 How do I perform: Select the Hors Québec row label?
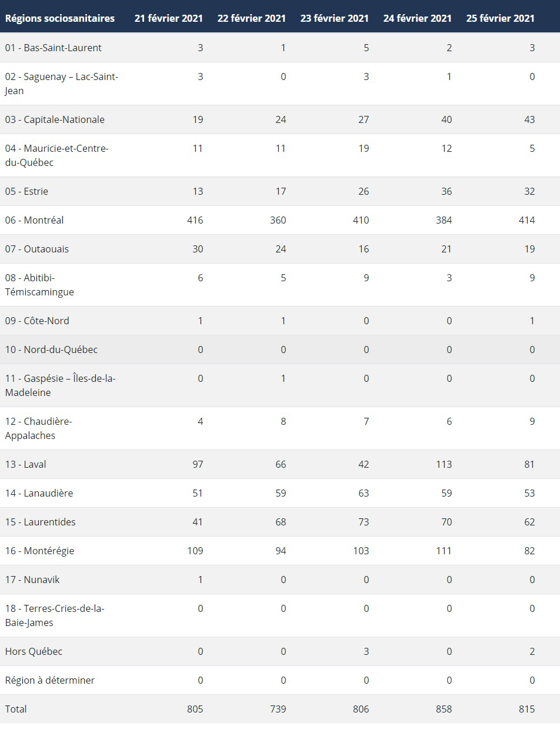pyautogui.click(x=34, y=651)
